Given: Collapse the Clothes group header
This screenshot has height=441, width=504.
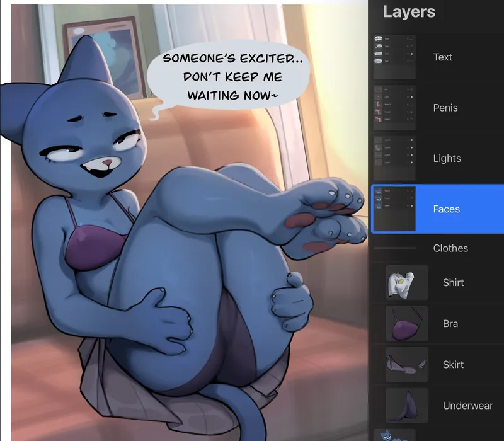Looking at the screenshot, I should [x=450, y=248].
